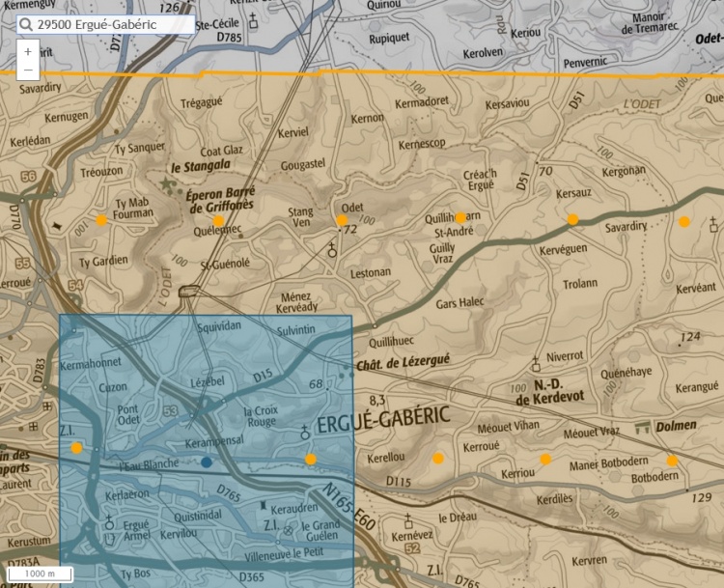Open the orange marker under the Ergué-Gabéric title
The image size is (724, 588).
(310, 459)
